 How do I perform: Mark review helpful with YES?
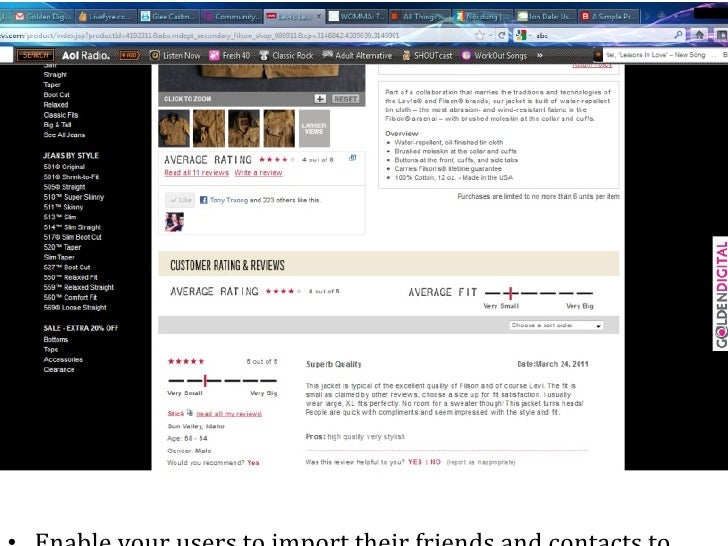[415, 462]
